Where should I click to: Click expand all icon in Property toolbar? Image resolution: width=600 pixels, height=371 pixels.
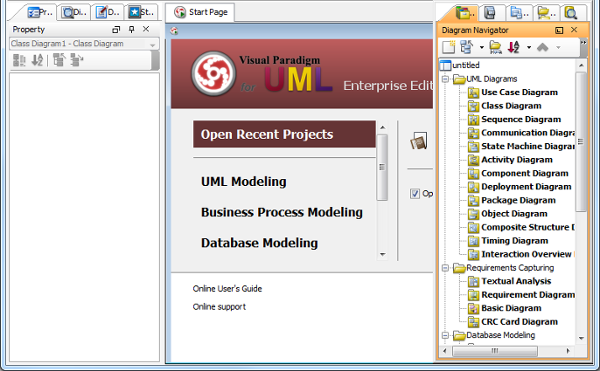pos(77,60)
